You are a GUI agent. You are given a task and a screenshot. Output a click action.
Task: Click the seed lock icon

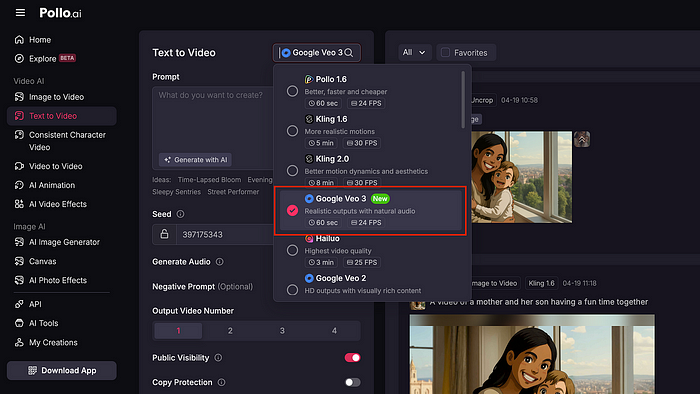[x=164, y=234]
